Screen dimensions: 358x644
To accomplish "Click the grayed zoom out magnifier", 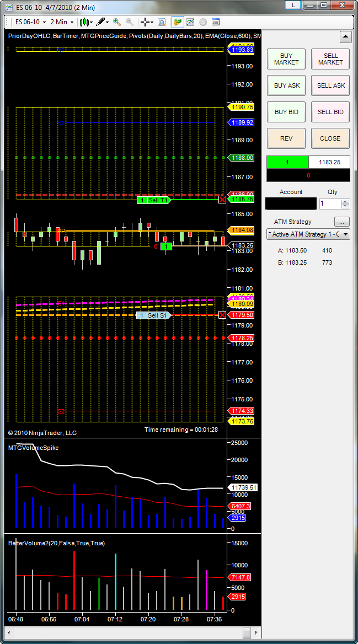I will tap(129, 22).
